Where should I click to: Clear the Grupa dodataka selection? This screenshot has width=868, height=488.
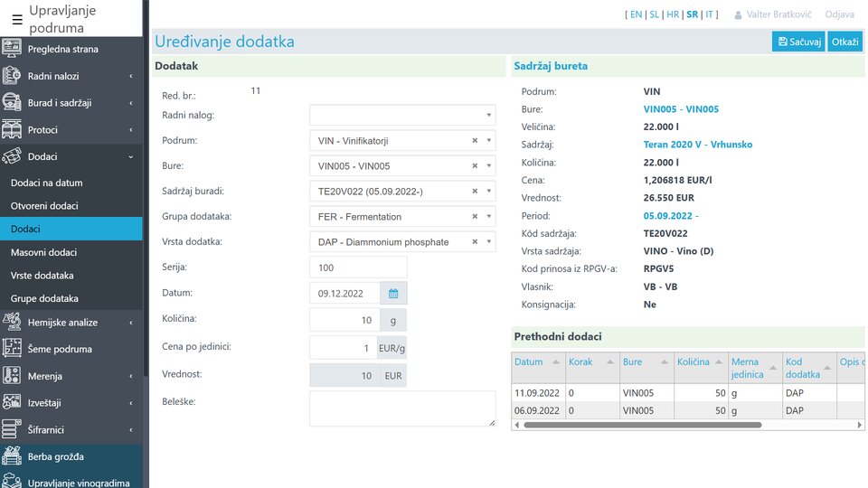point(475,217)
